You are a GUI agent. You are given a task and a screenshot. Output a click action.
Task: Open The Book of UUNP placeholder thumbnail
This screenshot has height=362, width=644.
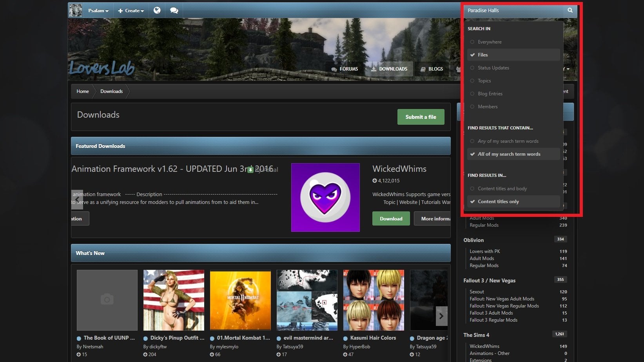(x=107, y=300)
